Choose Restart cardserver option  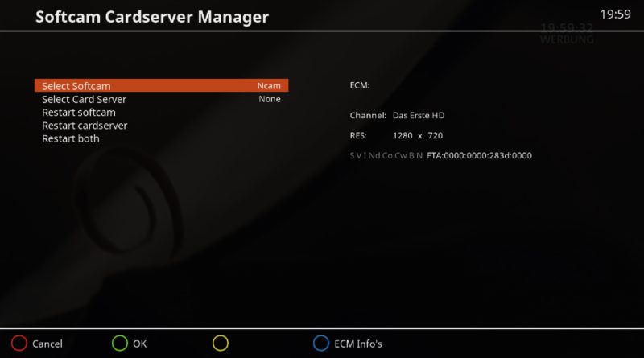coord(85,126)
